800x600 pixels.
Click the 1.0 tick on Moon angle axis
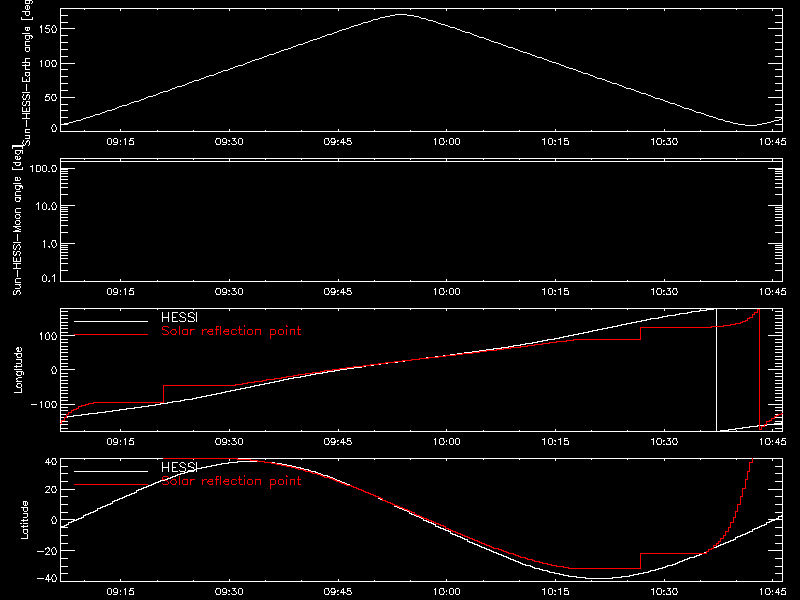[x=49, y=244]
